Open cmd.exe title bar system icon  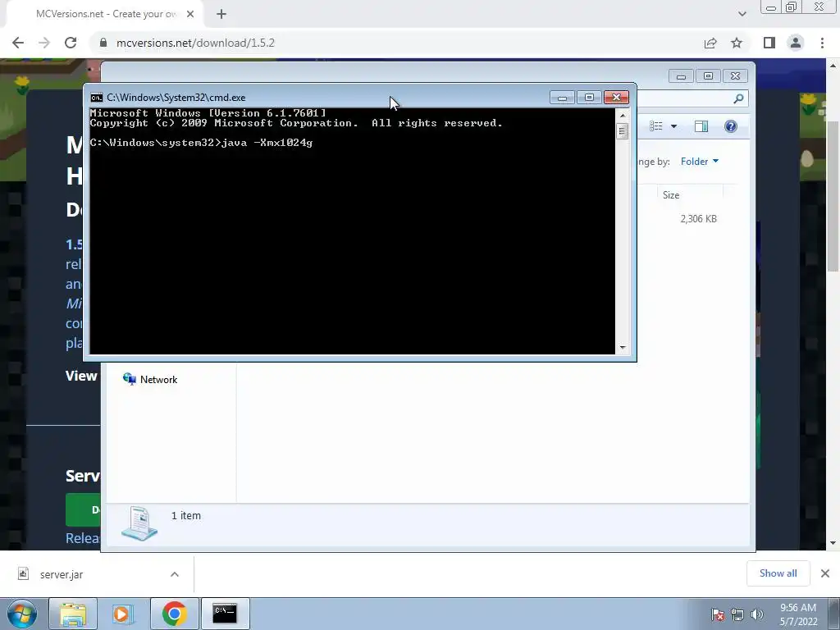tap(97, 98)
